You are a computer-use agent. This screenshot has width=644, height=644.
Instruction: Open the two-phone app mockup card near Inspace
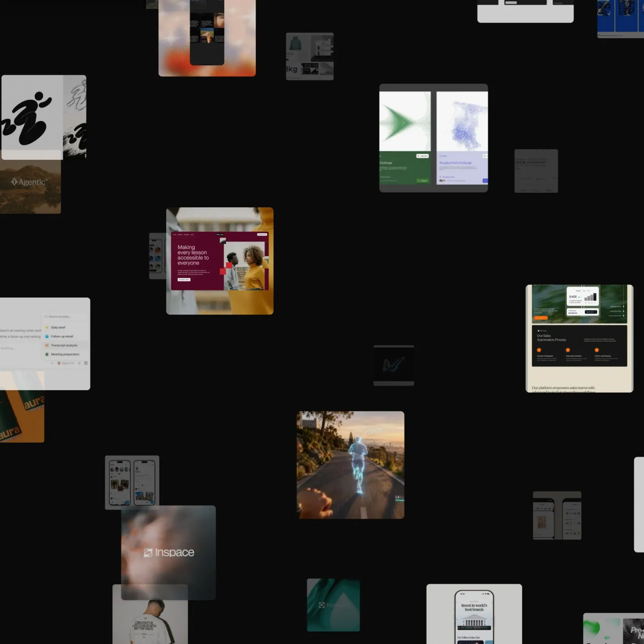click(132, 482)
